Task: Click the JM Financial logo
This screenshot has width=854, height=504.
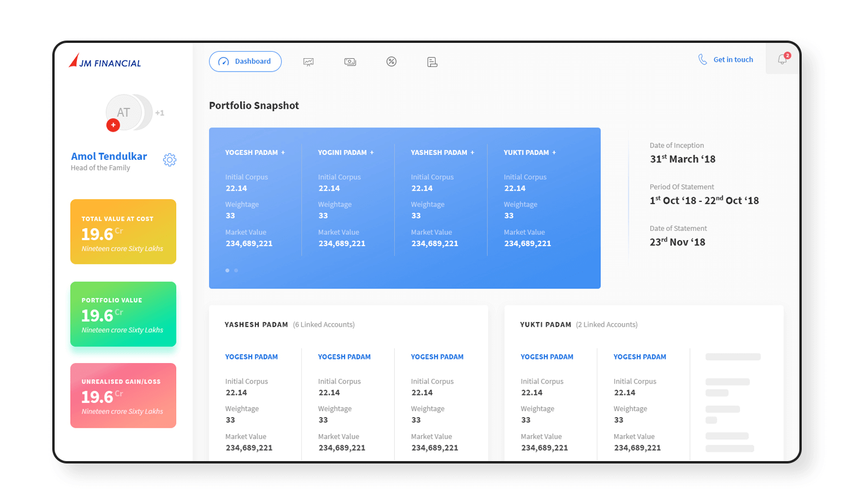Action: (105, 61)
